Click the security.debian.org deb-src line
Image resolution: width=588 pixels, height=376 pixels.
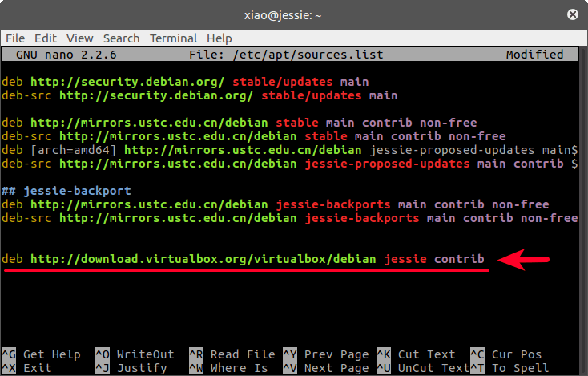(199, 95)
